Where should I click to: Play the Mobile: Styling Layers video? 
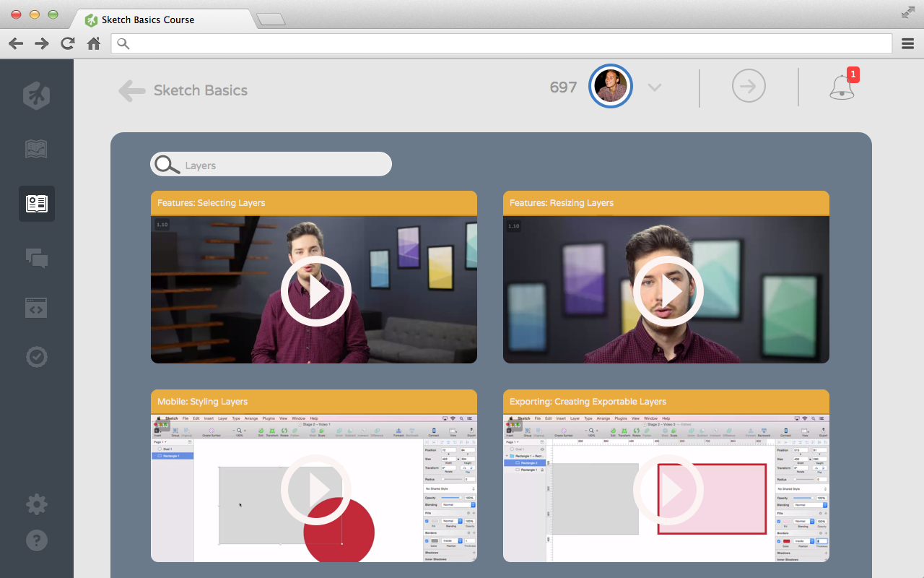[x=315, y=491]
